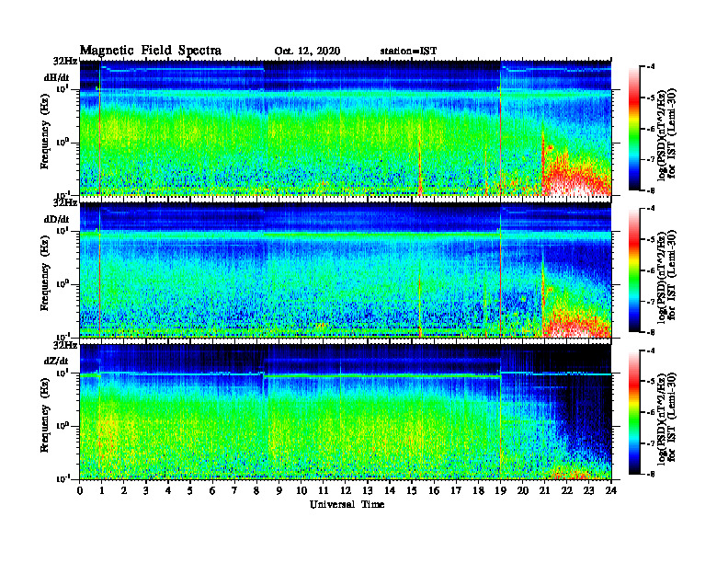Click hour tick "7" on Universal Time axis

click(x=234, y=490)
